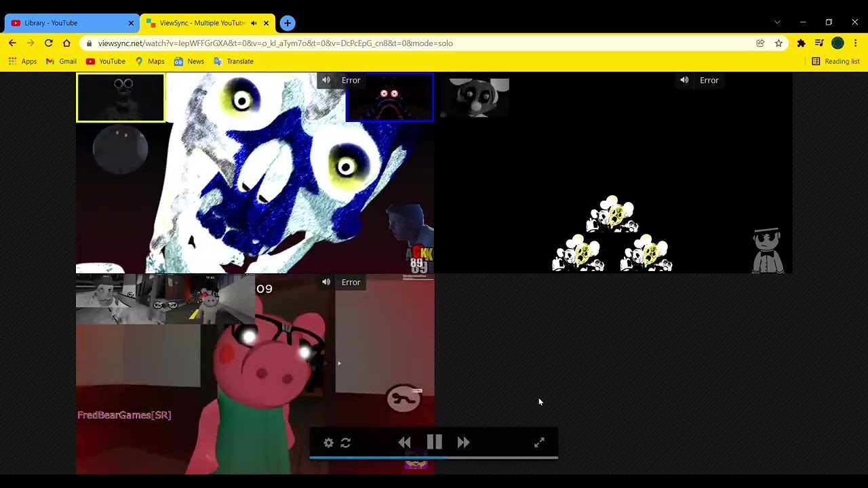Open the Reading list
The image size is (868, 488).
point(835,61)
